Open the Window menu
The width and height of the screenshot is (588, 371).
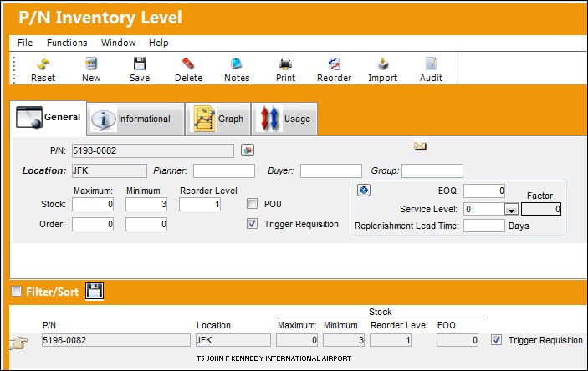(x=118, y=43)
